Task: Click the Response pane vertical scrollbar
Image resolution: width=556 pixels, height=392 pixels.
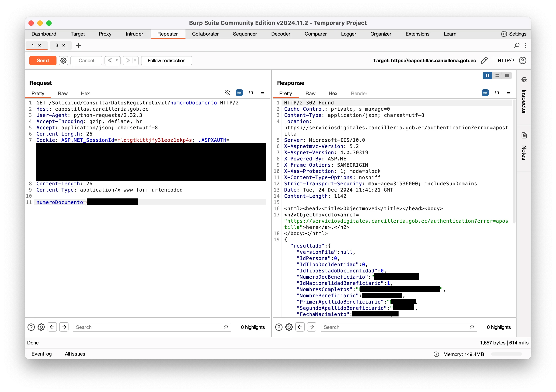Action: (514, 161)
